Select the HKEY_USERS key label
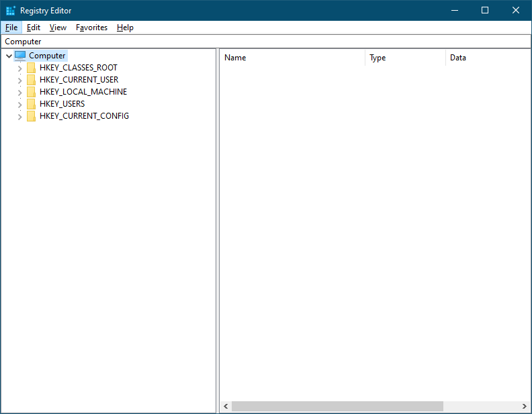 [62, 104]
